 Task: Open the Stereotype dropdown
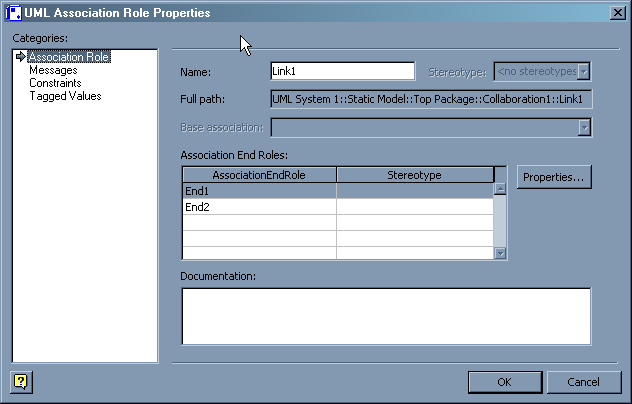(584, 71)
